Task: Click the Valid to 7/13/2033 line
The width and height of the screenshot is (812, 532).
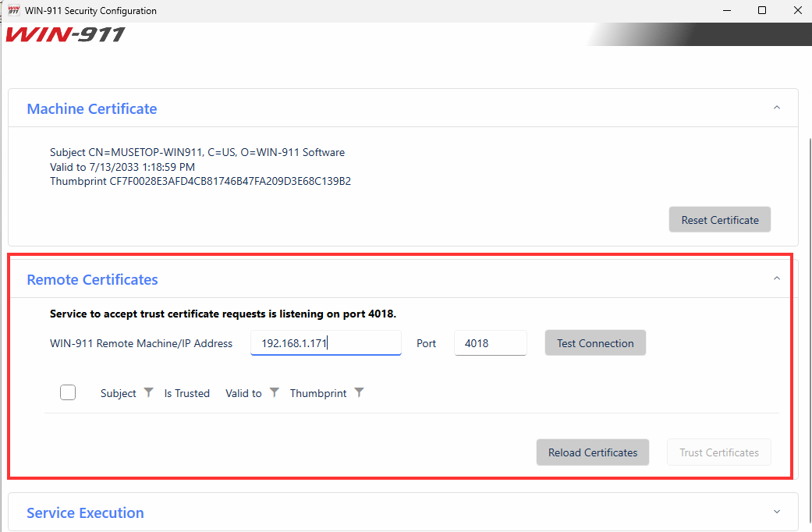Action: coord(122,167)
